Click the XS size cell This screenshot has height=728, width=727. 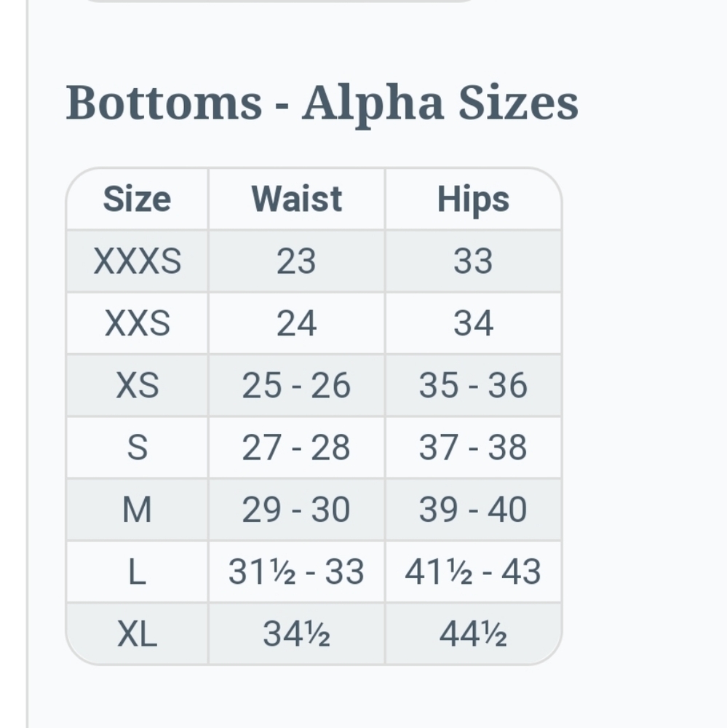point(138,385)
